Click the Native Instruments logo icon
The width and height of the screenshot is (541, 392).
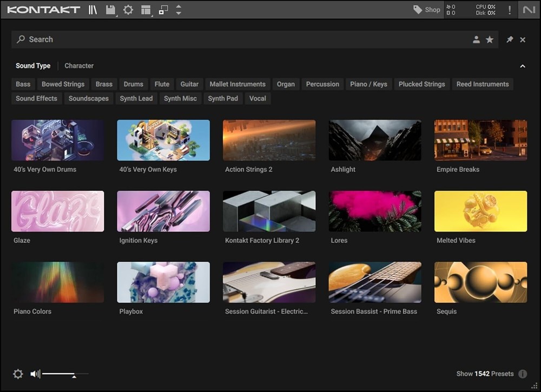[x=527, y=10]
